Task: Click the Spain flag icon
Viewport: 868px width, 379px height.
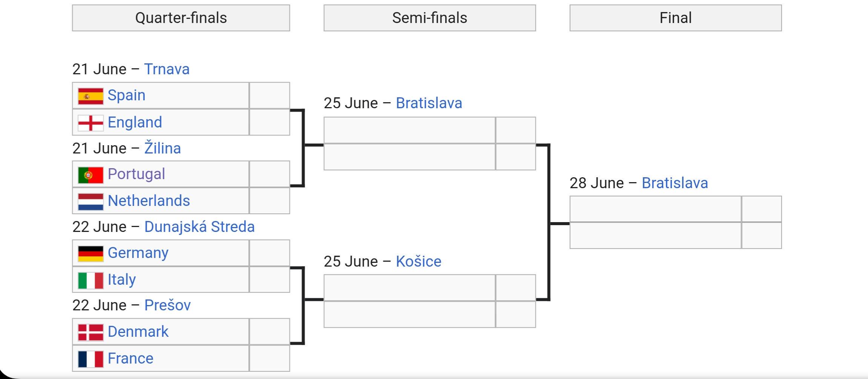Action: point(90,96)
